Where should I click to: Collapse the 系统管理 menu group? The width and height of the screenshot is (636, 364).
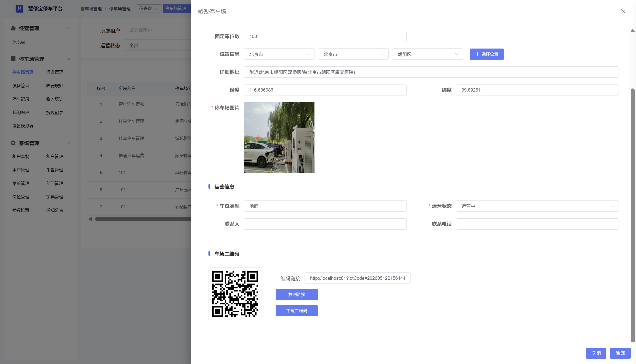(68, 143)
